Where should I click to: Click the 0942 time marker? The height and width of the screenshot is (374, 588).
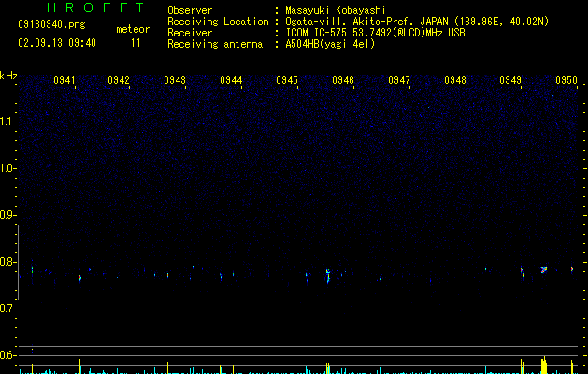coord(119,79)
